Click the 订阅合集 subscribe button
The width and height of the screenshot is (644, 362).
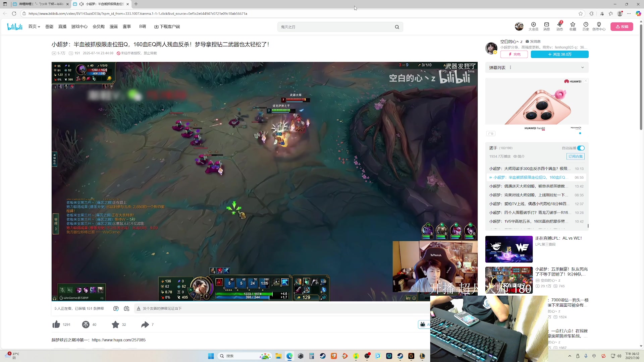click(x=576, y=157)
